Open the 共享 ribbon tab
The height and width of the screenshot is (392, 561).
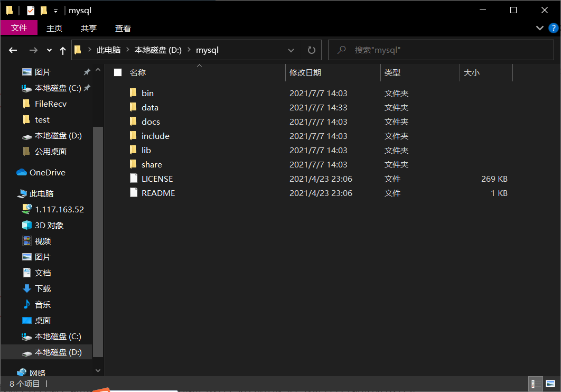[x=89, y=28]
